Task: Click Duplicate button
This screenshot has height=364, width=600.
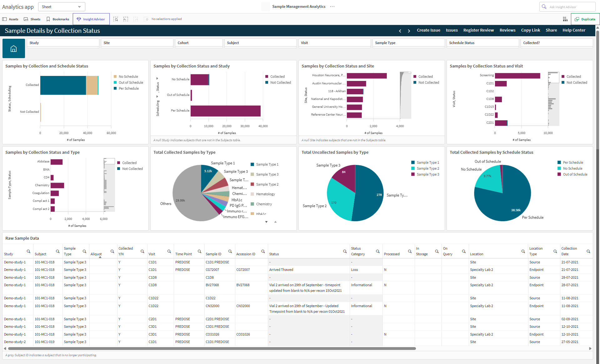Action: coord(585,19)
